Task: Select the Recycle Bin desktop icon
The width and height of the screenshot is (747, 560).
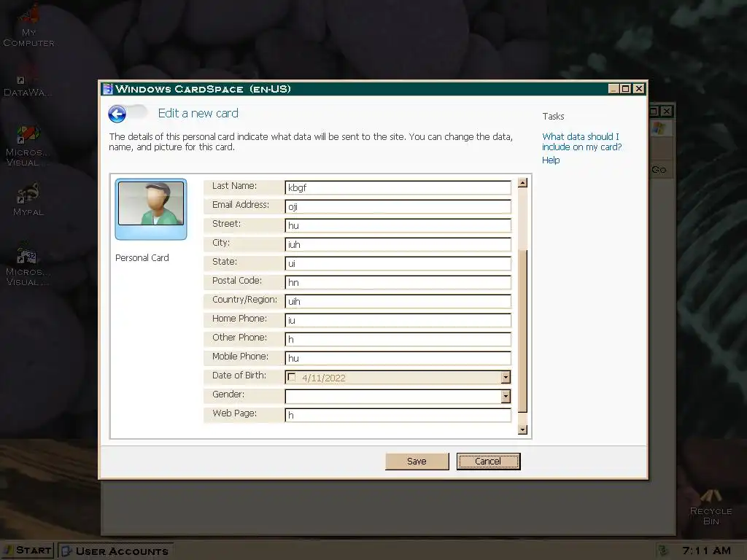Action: (x=711, y=508)
